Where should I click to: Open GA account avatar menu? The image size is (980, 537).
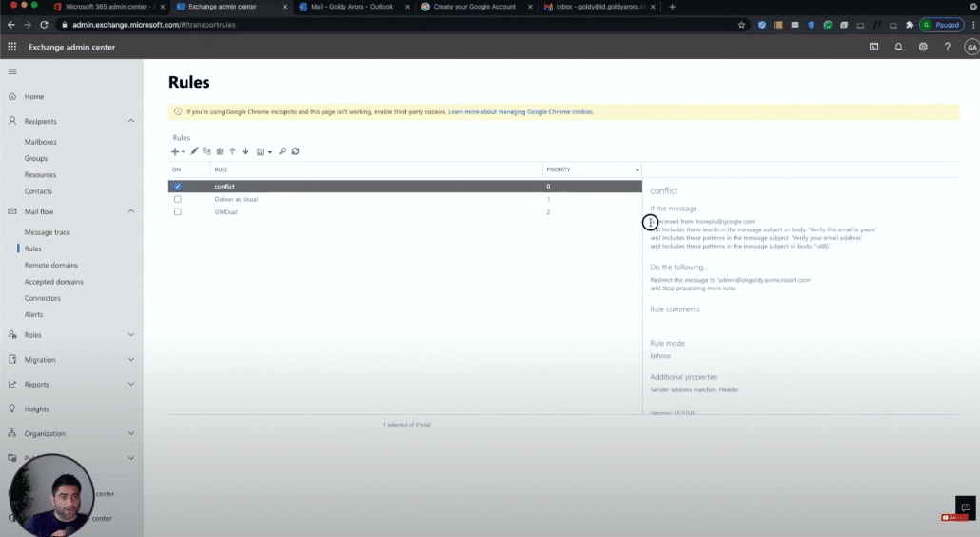point(971,47)
